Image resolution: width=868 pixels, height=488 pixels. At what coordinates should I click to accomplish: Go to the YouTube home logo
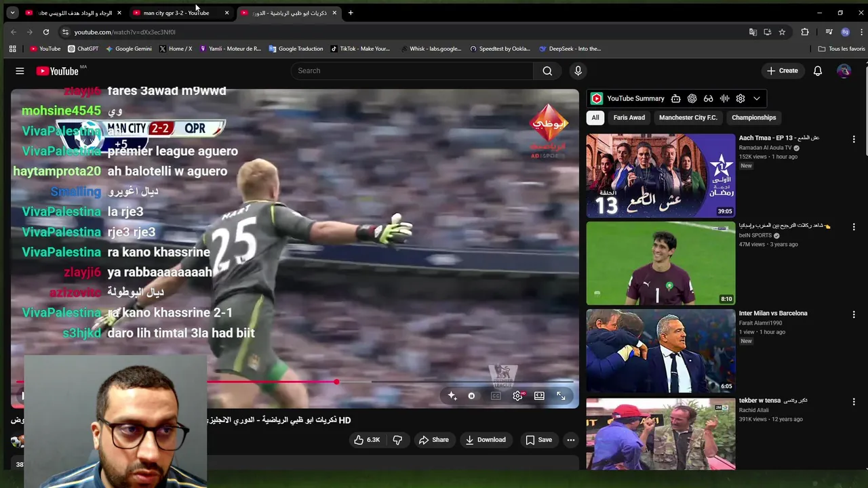[x=58, y=71]
